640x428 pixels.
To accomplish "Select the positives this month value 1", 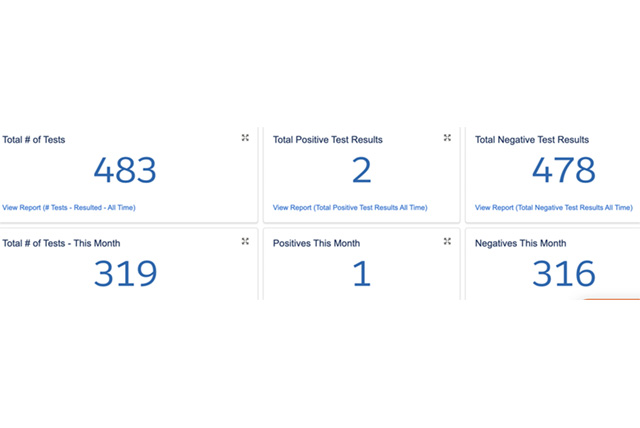I will (x=362, y=273).
